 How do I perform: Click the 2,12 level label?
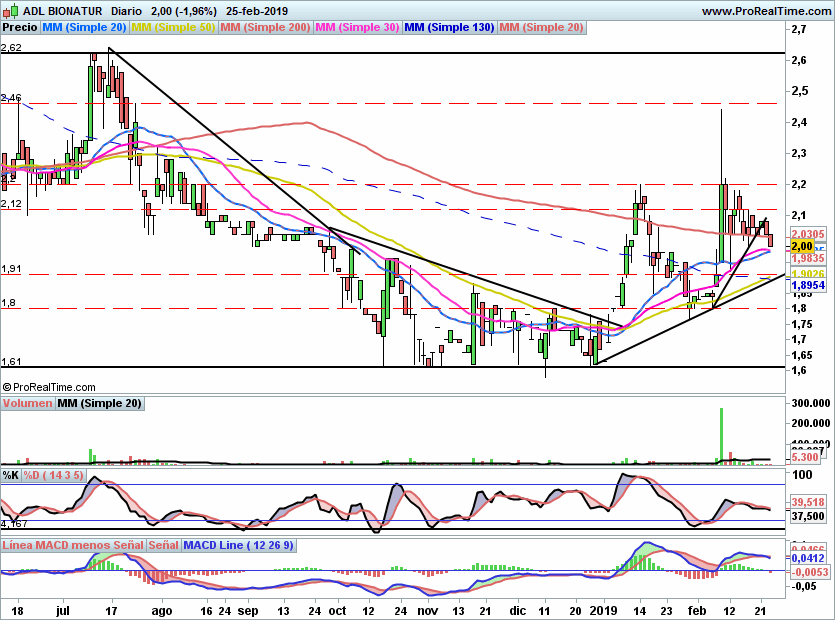click(x=11, y=203)
